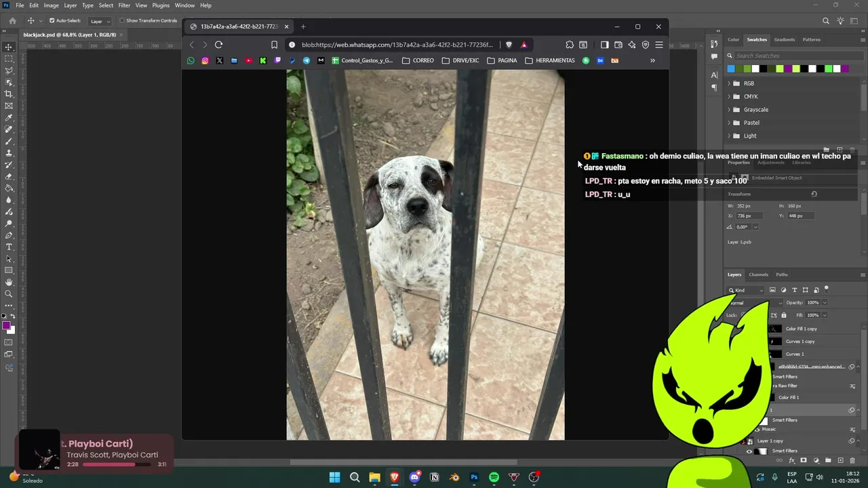The width and height of the screenshot is (868, 488).
Task: Switch foreground and background colors
Action: click(x=13, y=317)
